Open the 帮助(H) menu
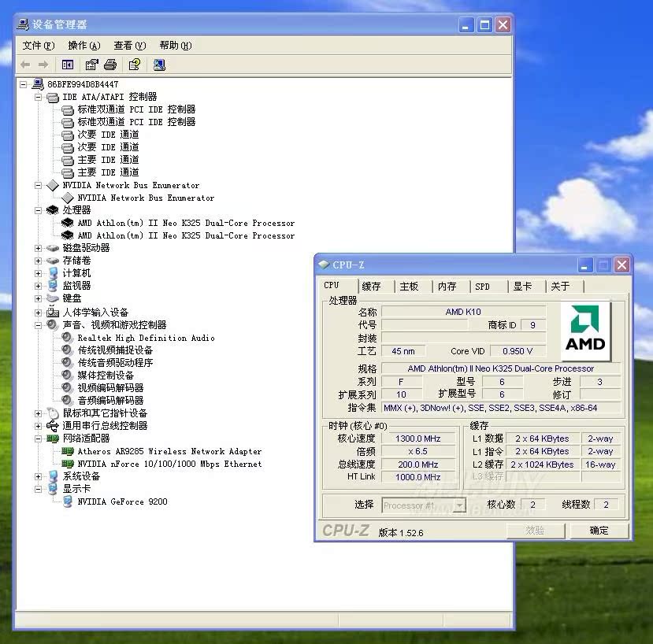This screenshot has height=644, width=653. (x=176, y=46)
